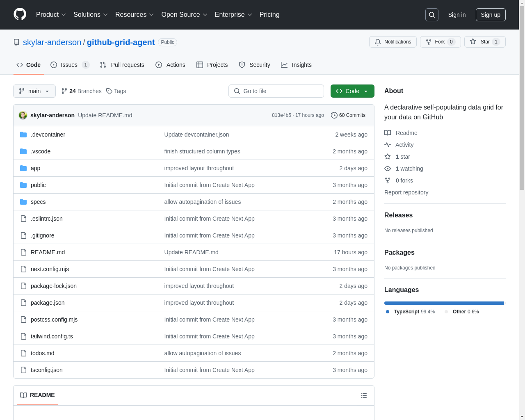525x420 pixels.
Task: Click the .gitignore file icon
Action: coord(23,235)
